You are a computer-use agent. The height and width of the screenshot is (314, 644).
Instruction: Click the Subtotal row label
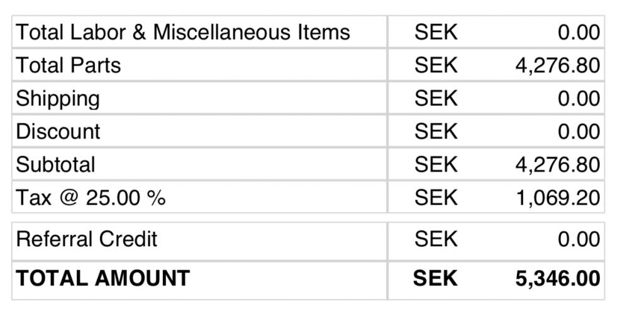(x=55, y=165)
